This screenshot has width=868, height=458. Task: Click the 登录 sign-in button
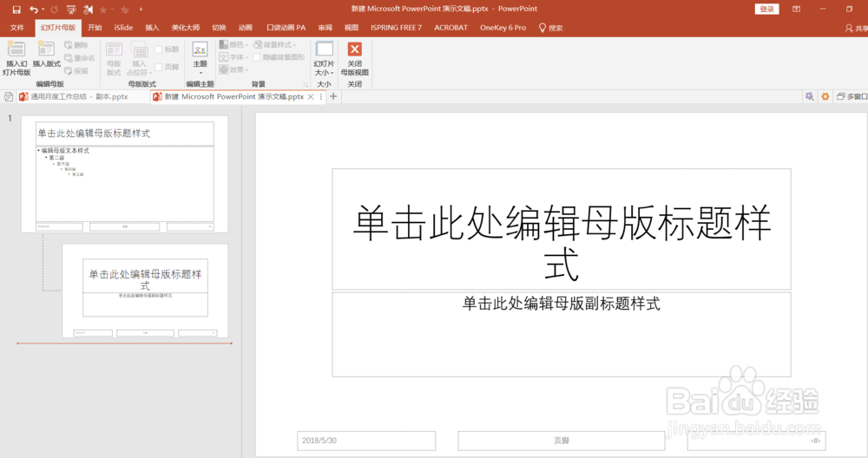[766, 9]
